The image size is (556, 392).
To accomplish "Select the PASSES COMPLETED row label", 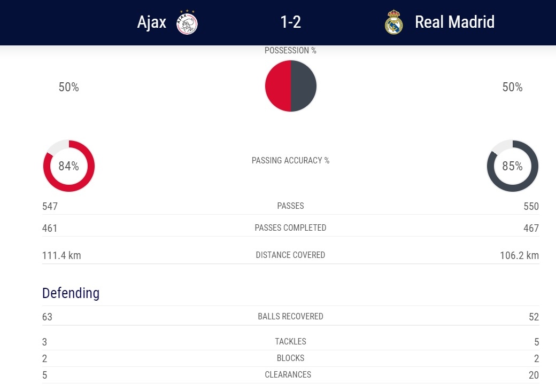I will tap(290, 228).
